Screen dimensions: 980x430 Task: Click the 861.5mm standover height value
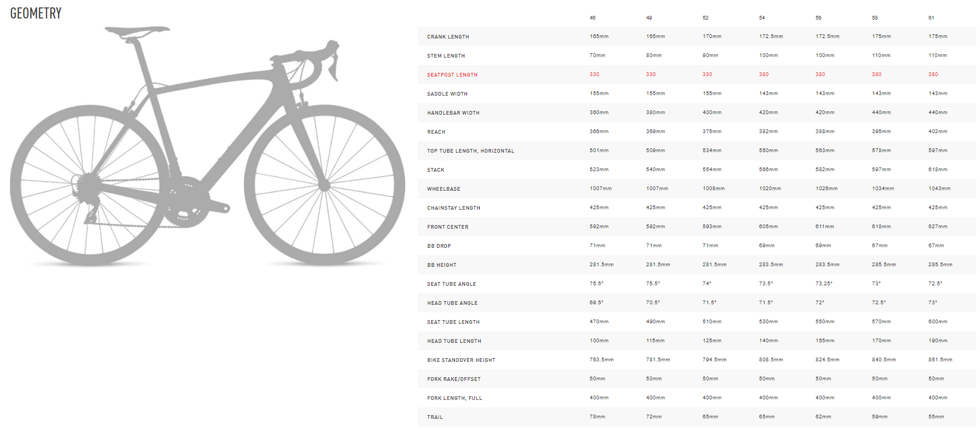pyautogui.click(x=940, y=360)
